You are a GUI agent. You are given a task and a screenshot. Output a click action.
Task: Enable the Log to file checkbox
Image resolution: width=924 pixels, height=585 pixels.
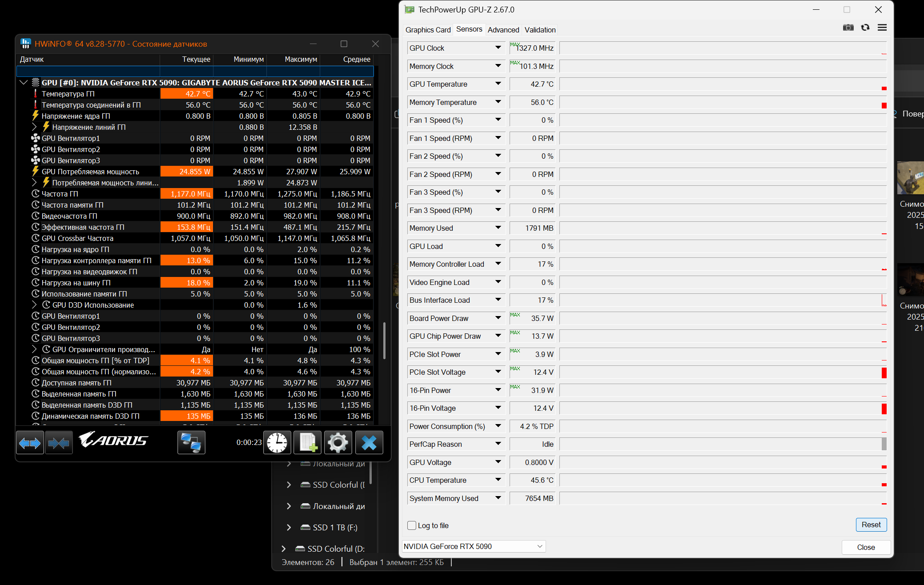coord(412,525)
